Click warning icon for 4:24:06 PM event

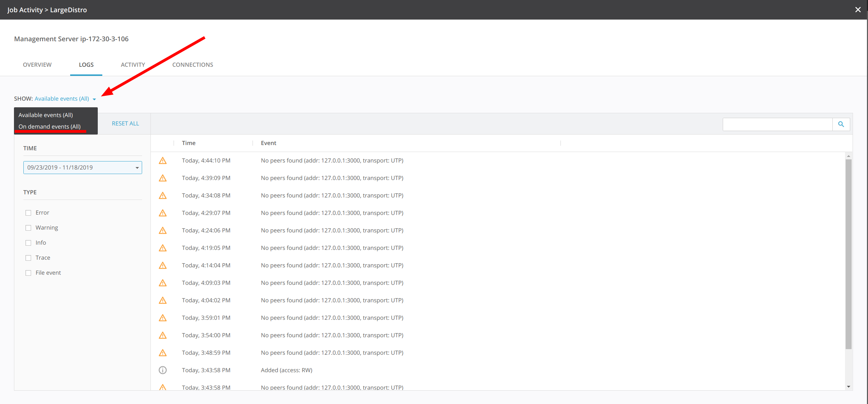163,231
